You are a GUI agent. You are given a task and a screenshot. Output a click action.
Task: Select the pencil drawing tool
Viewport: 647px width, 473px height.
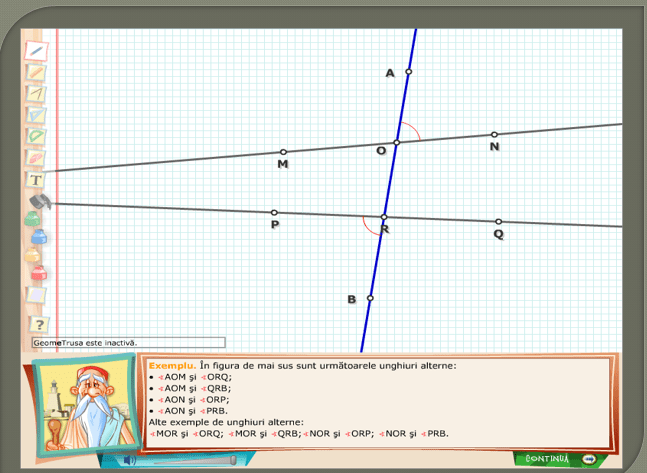[x=36, y=49]
